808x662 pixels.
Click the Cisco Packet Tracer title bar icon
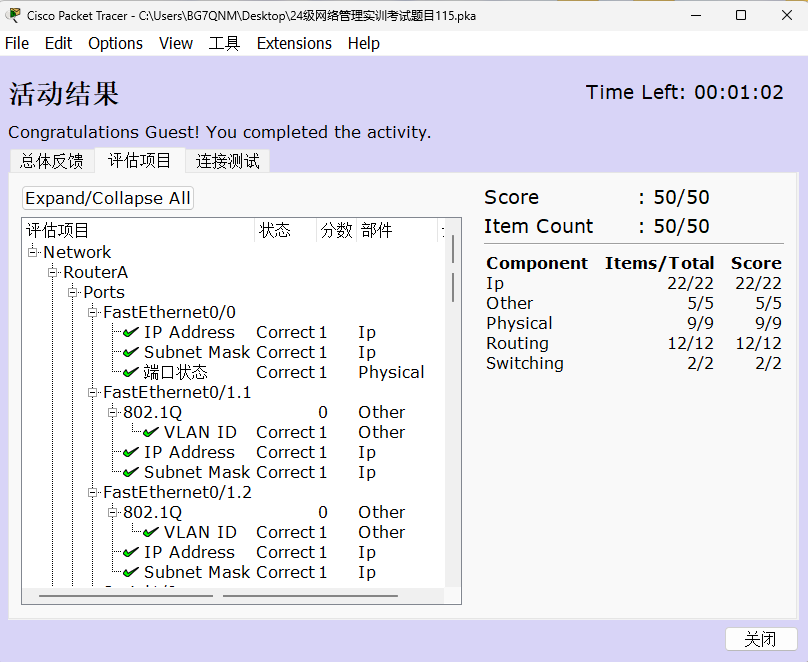click(x=14, y=15)
